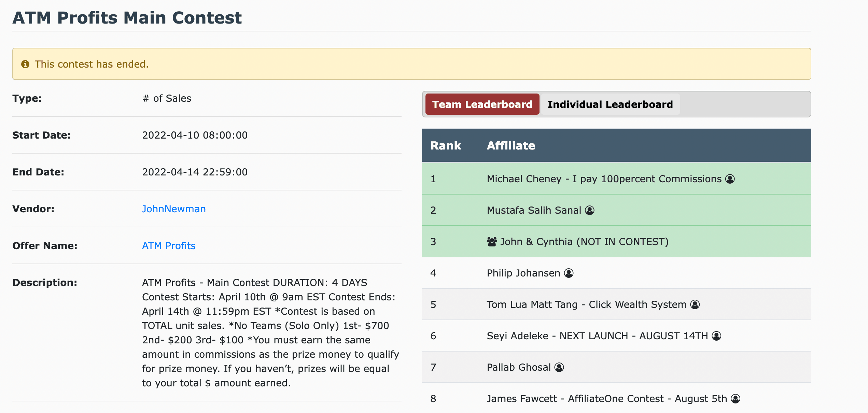Image resolution: width=868 pixels, height=413 pixels.
Task: Select Mustafa Salih Sanal name
Action: coord(534,210)
